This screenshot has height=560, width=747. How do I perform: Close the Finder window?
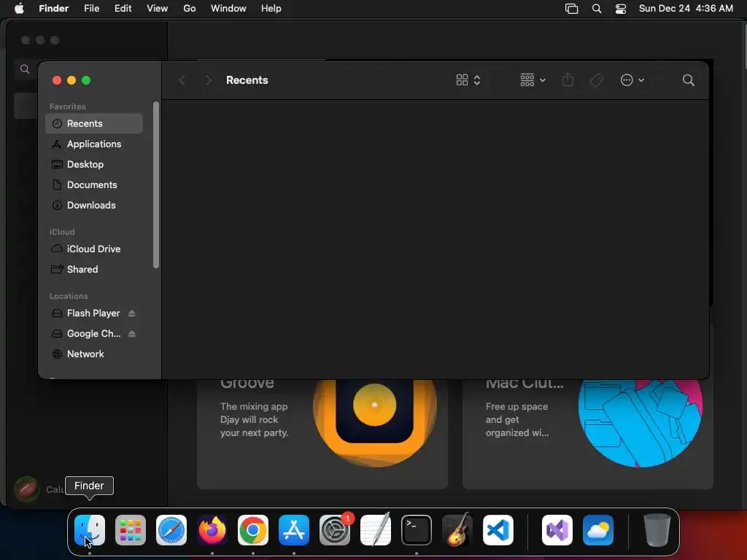pyautogui.click(x=57, y=80)
